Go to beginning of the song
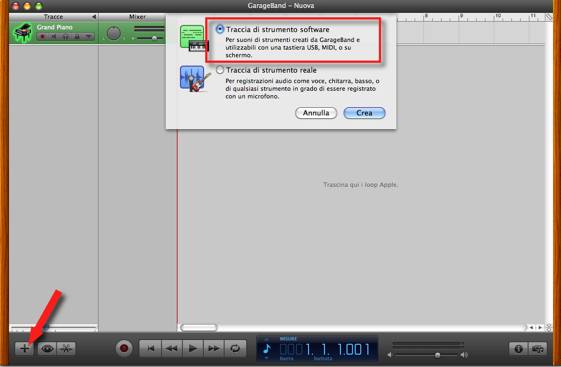The image size is (561, 367). coord(151,348)
